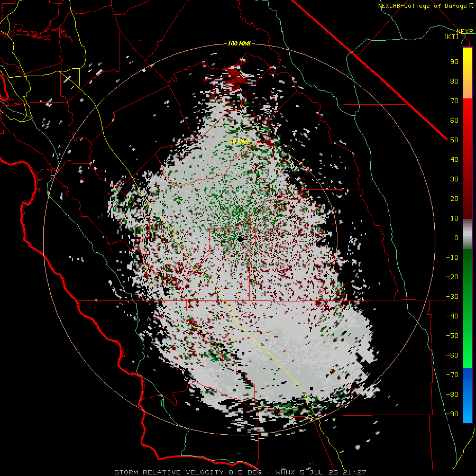Click the 5 JUL 25 date stamp
Screen dimensions: 476x476
(319, 472)
